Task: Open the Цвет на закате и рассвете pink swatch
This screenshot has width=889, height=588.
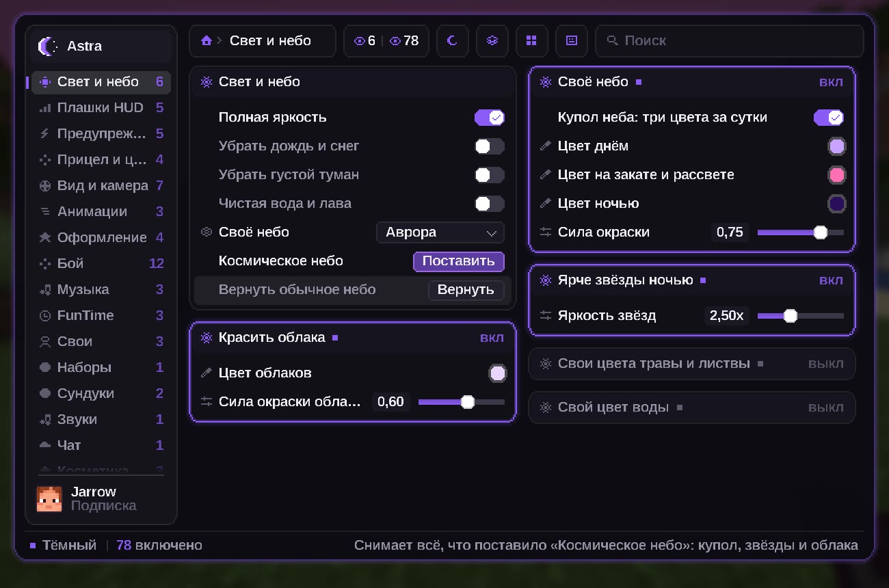Action: pos(836,175)
